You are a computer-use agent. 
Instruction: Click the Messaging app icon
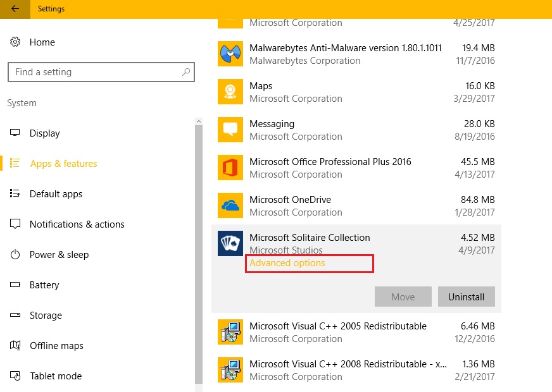tap(230, 130)
